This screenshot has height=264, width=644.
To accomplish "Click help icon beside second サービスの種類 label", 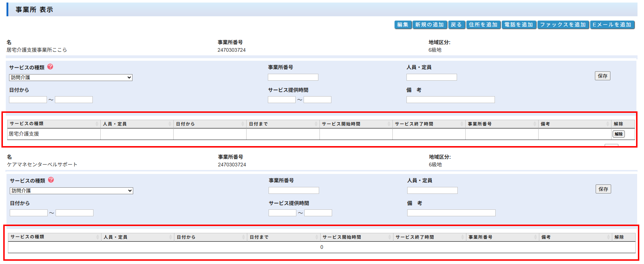I will [x=51, y=180].
